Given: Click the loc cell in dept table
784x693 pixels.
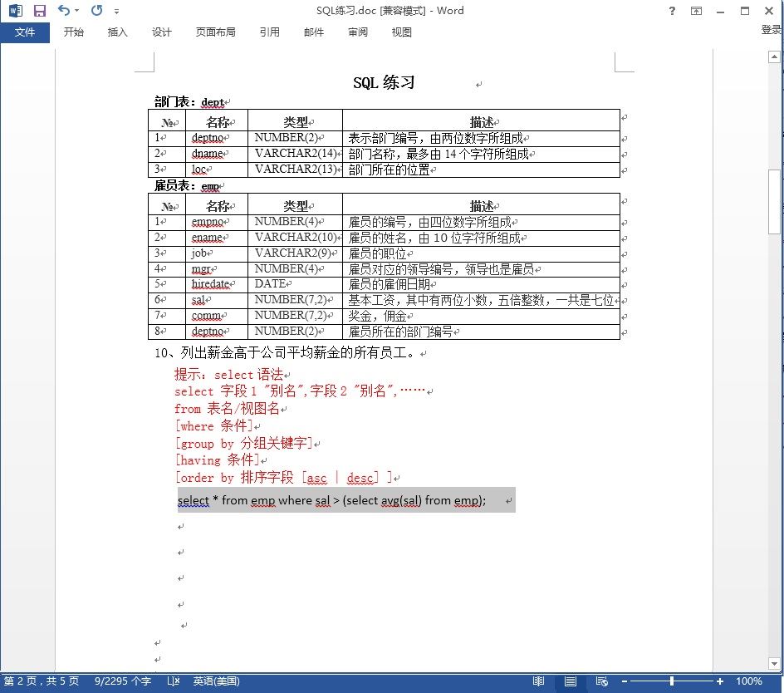Looking at the screenshot, I should (217, 170).
